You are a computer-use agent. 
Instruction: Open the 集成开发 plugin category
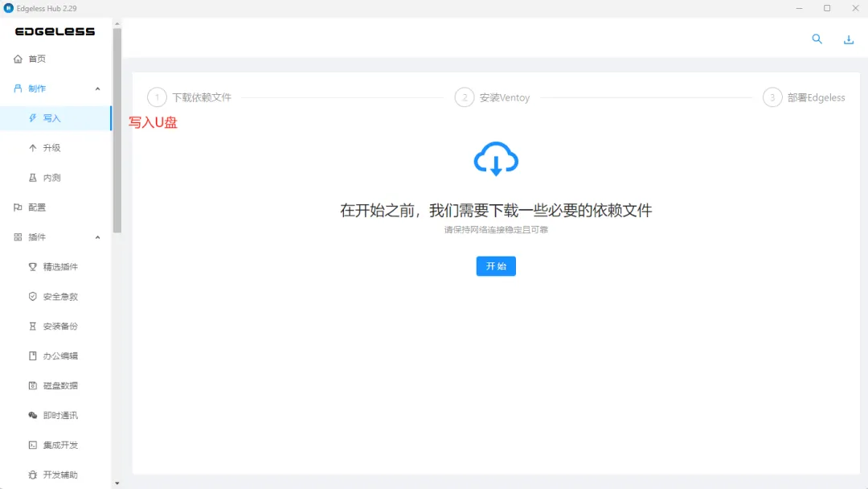click(x=55, y=446)
